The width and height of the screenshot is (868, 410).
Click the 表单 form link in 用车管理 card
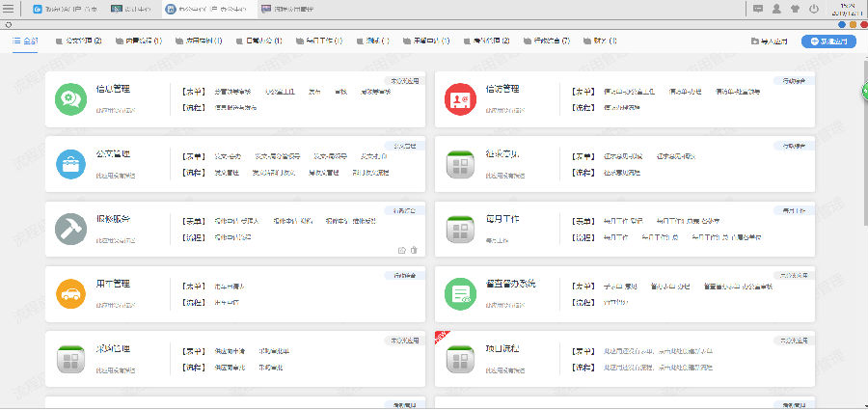230,287
